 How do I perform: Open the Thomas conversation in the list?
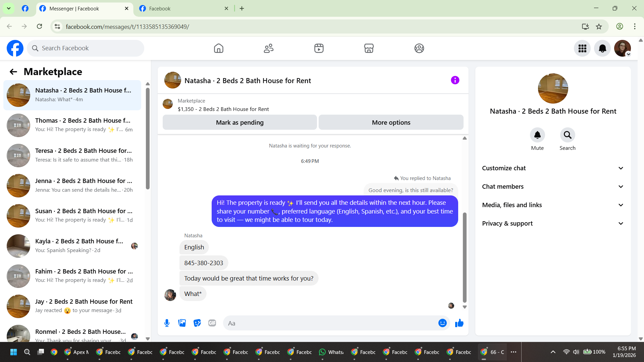point(72,125)
